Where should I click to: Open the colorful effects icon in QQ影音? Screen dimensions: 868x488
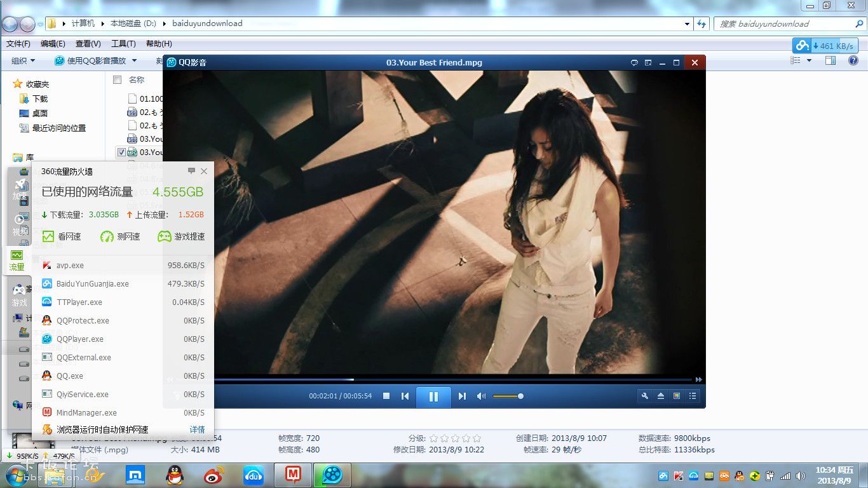[x=677, y=396]
